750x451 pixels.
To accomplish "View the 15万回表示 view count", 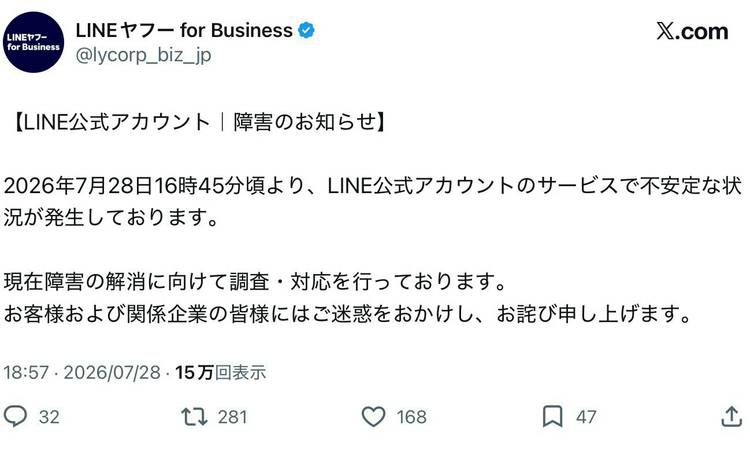I will pyautogui.click(x=220, y=373).
